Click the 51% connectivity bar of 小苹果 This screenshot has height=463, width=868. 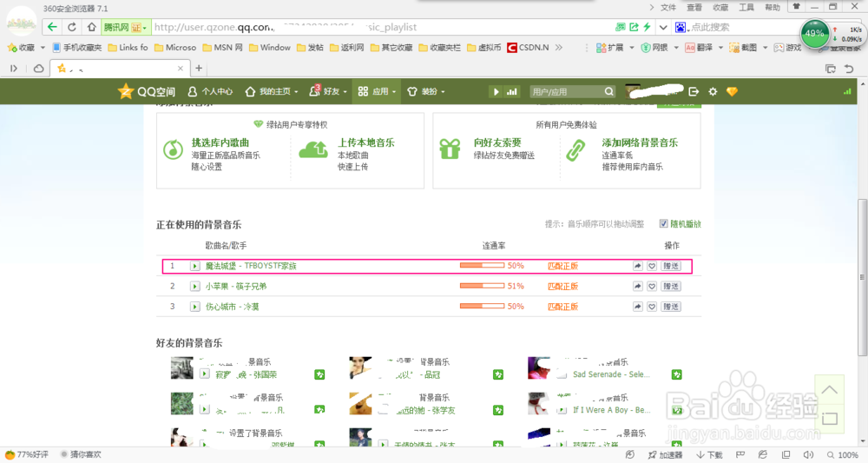pyautogui.click(x=482, y=286)
